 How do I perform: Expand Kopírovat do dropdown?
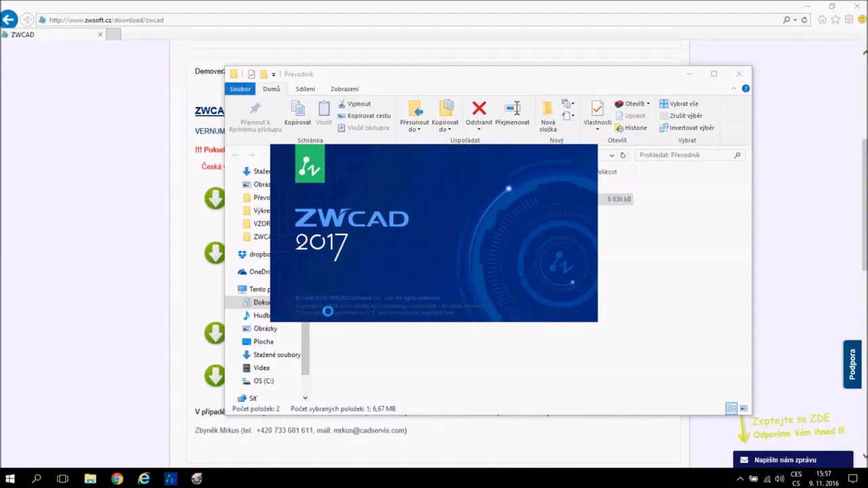(449, 129)
